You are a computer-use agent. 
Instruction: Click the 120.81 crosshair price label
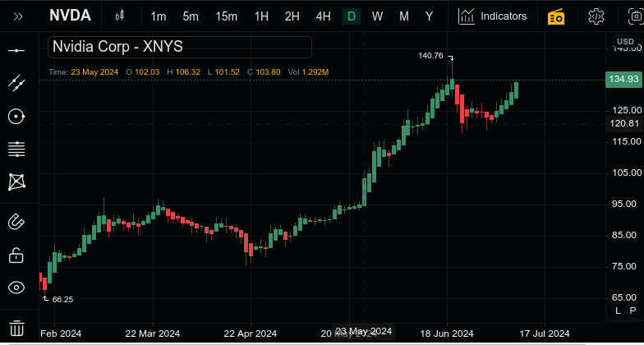[624, 123]
